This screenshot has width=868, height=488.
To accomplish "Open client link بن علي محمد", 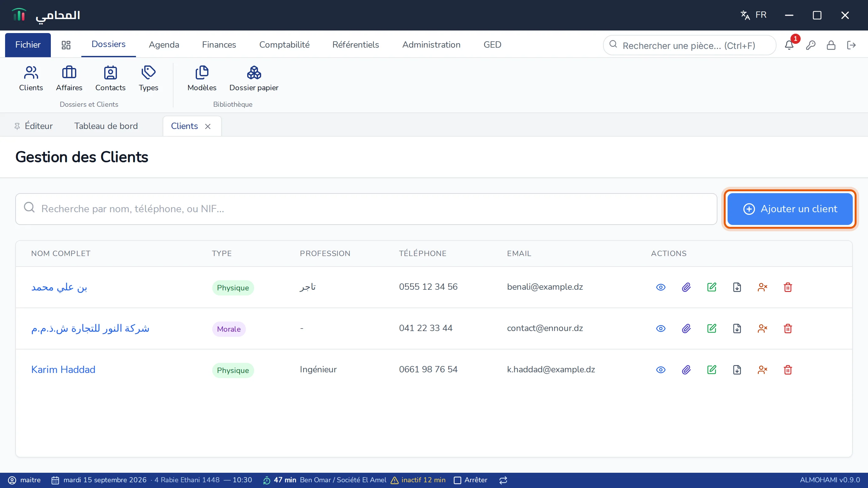I will point(59,287).
